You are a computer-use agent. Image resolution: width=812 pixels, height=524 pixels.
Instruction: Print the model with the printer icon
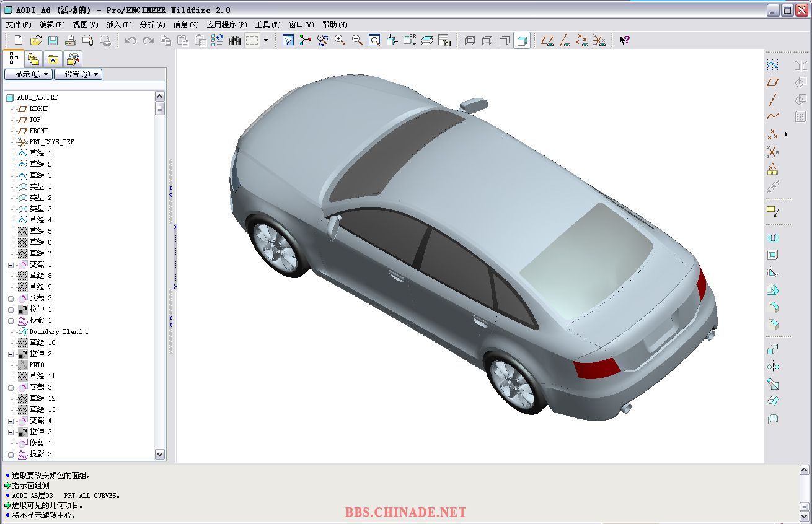pyautogui.click(x=71, y=40)
